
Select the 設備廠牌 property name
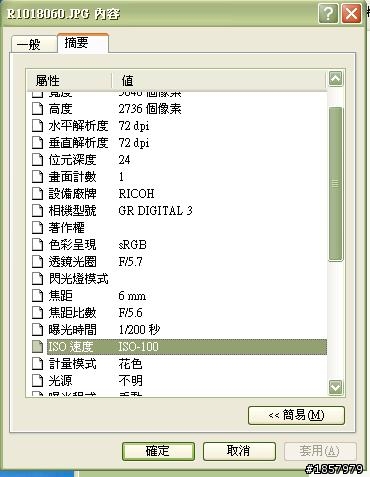coord(72,194)
